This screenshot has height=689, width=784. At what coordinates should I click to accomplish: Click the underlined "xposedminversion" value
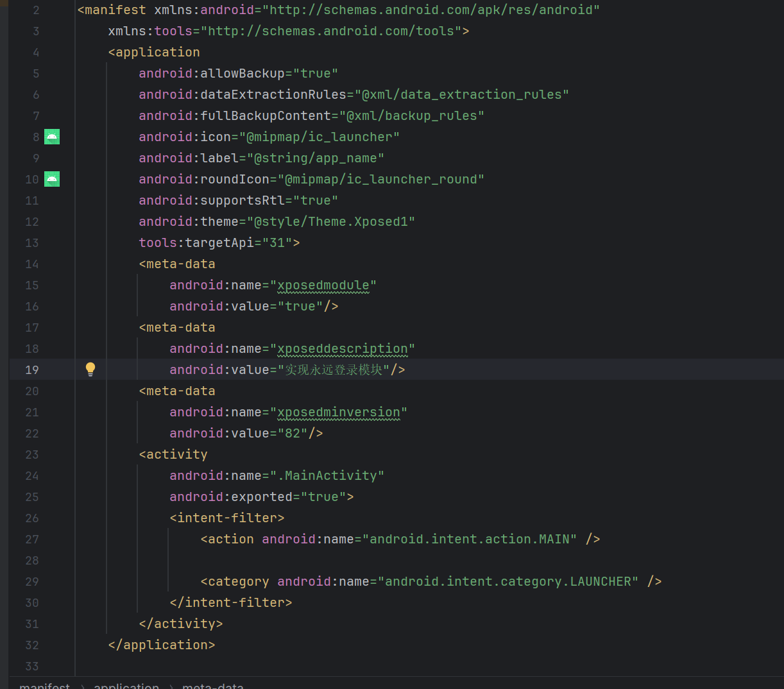339,413
